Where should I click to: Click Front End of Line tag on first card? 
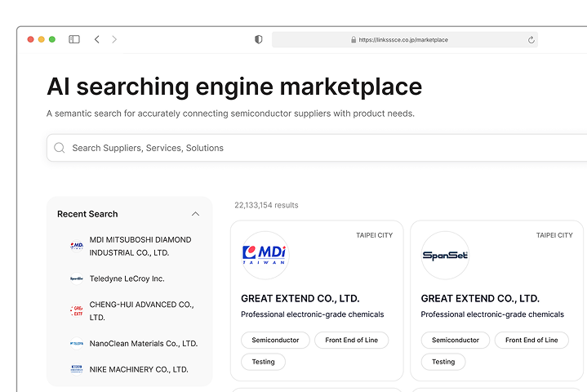click(x=351, y=340)
